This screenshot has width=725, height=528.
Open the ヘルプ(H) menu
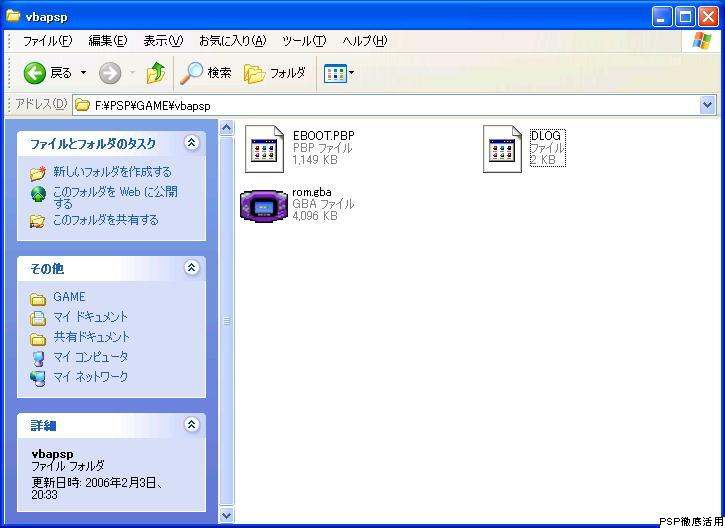[364, 41]
